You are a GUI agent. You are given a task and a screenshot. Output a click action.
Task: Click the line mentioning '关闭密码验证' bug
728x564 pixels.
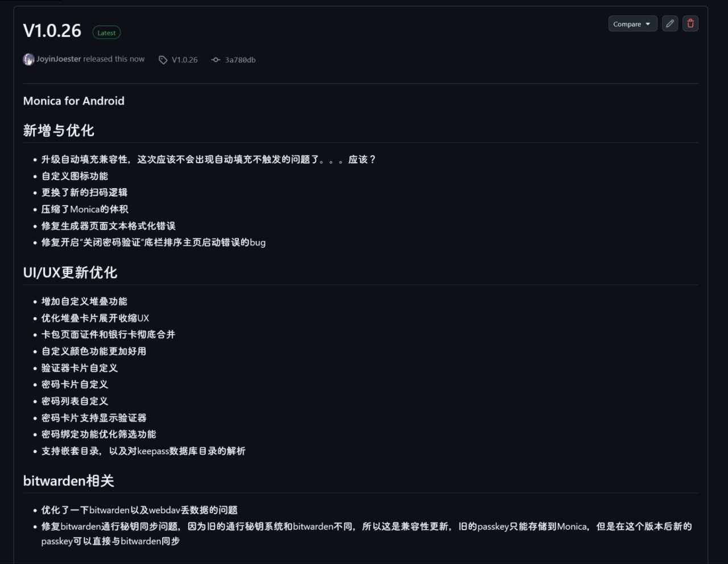pos(154,242)
